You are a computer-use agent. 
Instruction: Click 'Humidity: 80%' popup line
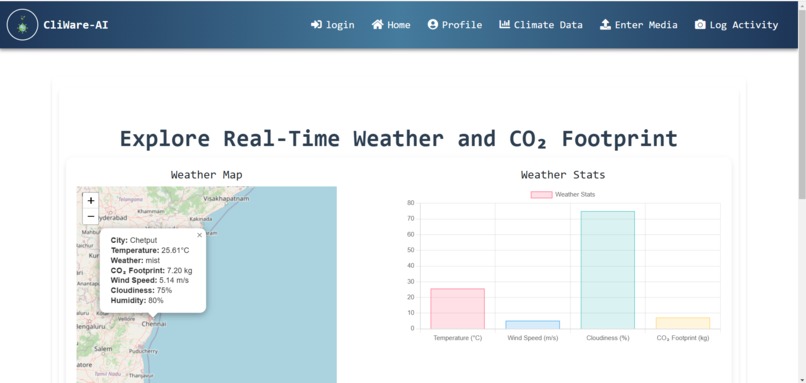137,300
